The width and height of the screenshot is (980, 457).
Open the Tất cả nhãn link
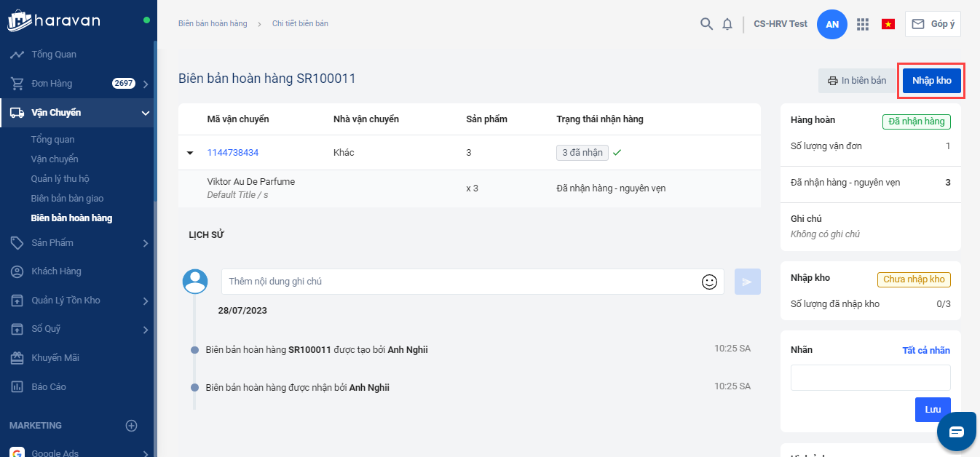pos(926,350)
